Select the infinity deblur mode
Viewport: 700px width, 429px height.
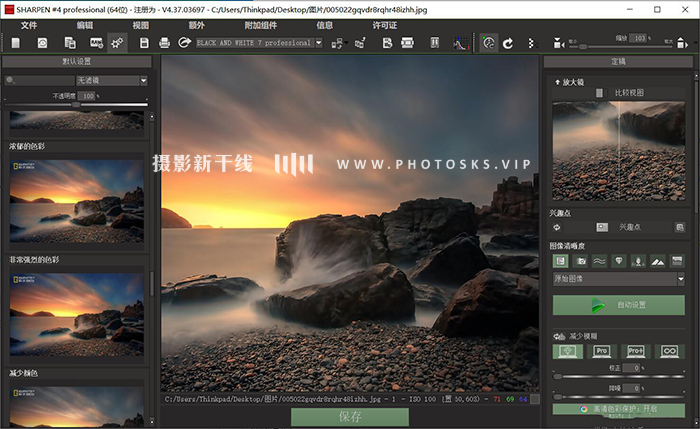(x=670, y=351)
